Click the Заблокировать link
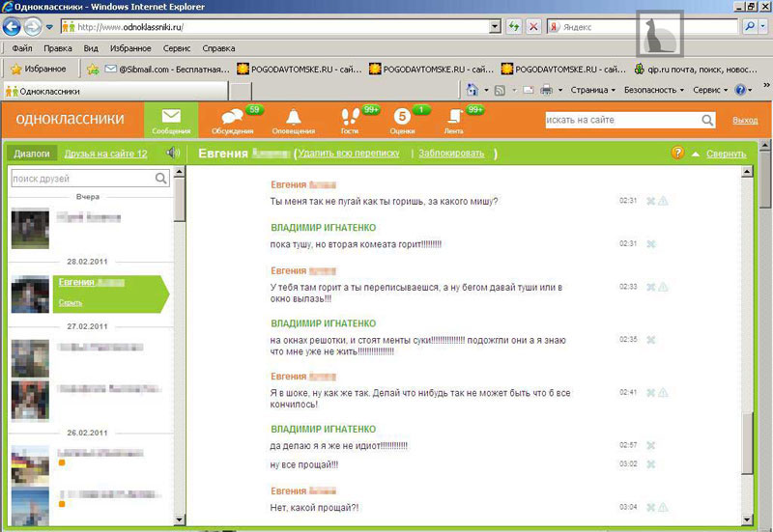Viewport: 773px width, 532px height. (x=451, y=154)
